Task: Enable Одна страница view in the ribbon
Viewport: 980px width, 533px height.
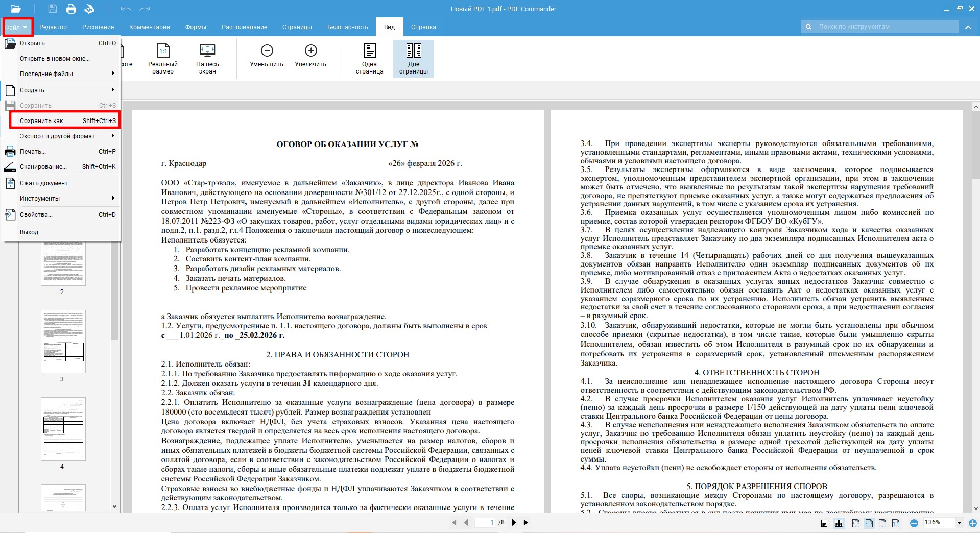Action: (x=369, y=59)
